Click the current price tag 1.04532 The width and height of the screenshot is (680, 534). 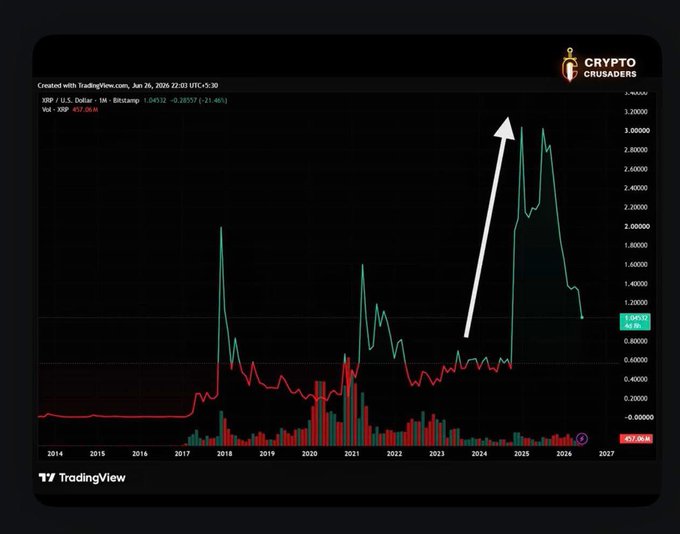(x=635, y=321)
